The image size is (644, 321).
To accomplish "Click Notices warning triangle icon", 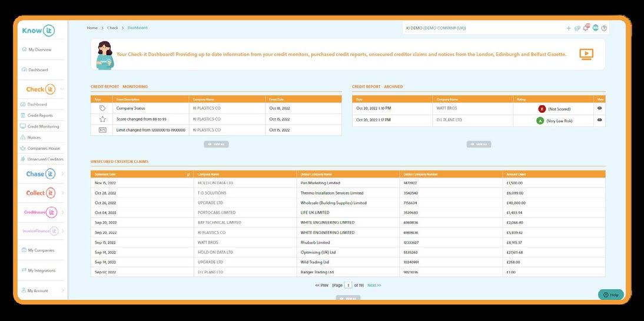I will coord(23,138).
